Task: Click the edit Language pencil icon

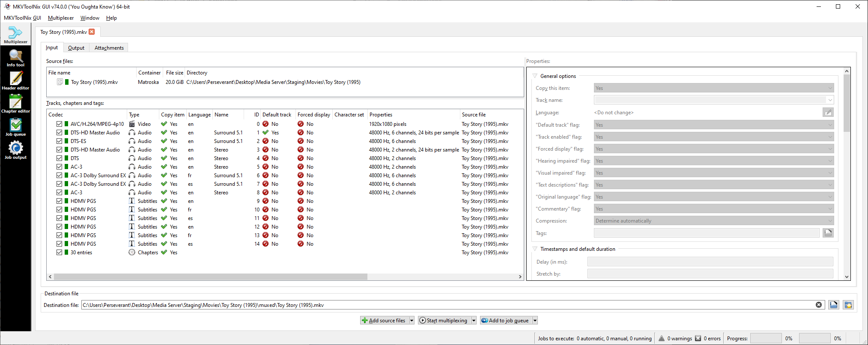Action: pos(828,113)
